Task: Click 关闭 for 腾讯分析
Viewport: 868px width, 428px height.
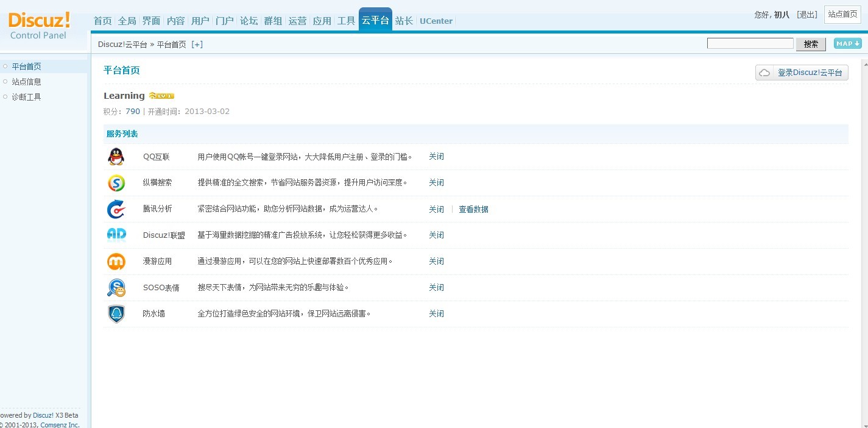Action: [x=436, y=209]
